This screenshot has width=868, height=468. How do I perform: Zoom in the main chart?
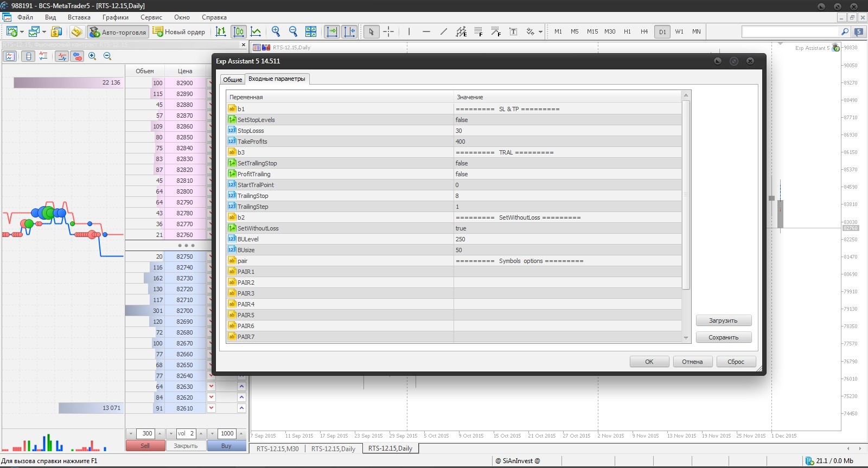point(276,31)
